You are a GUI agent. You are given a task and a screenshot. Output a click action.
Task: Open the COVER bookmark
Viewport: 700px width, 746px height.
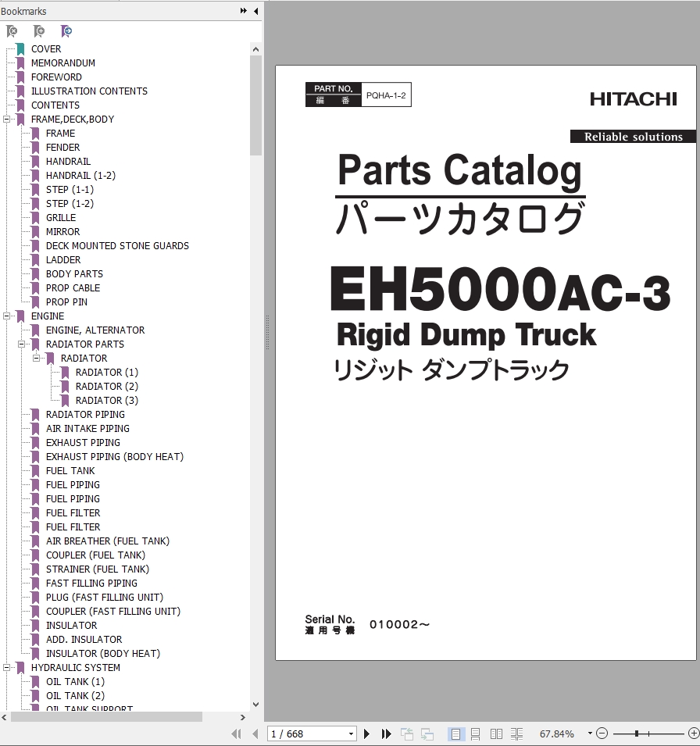coord(46,49)
